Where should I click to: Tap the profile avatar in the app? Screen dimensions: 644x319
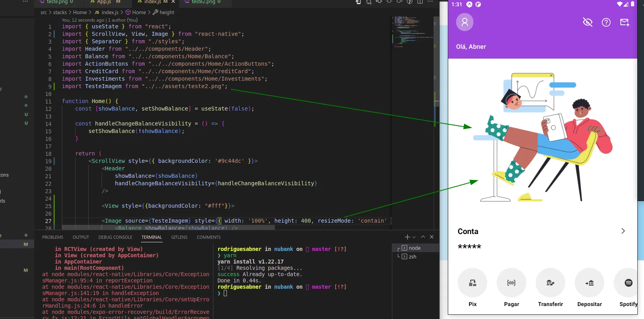click(465, 22)
